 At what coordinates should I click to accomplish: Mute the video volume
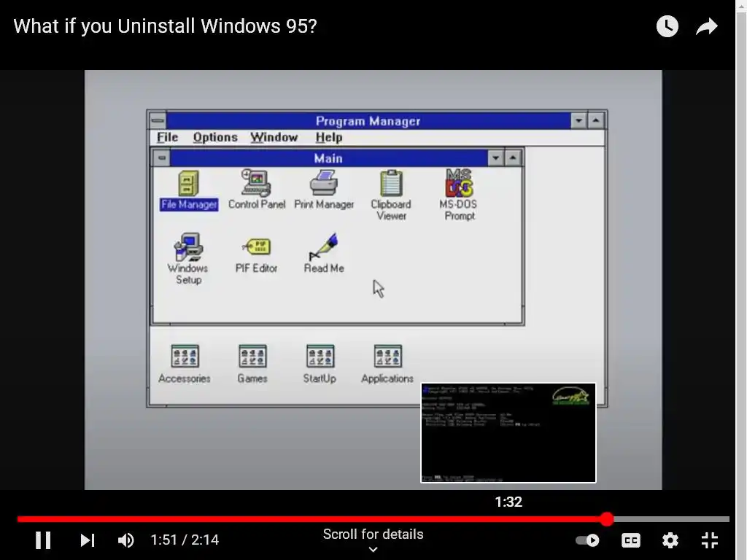[125, 540]
